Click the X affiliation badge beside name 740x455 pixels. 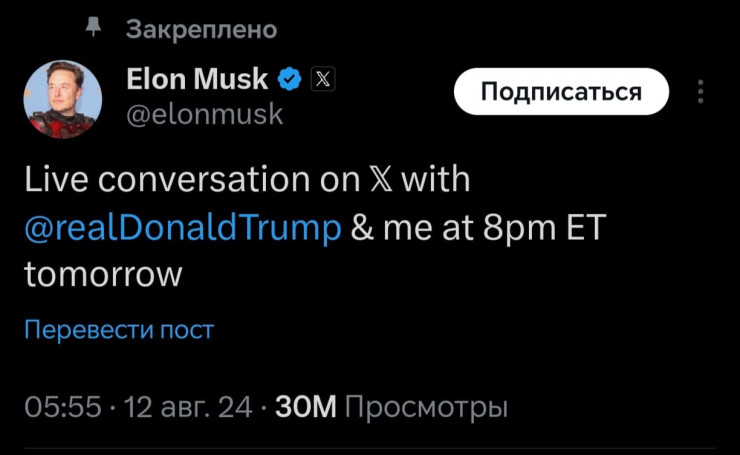[x=324, y=79]
